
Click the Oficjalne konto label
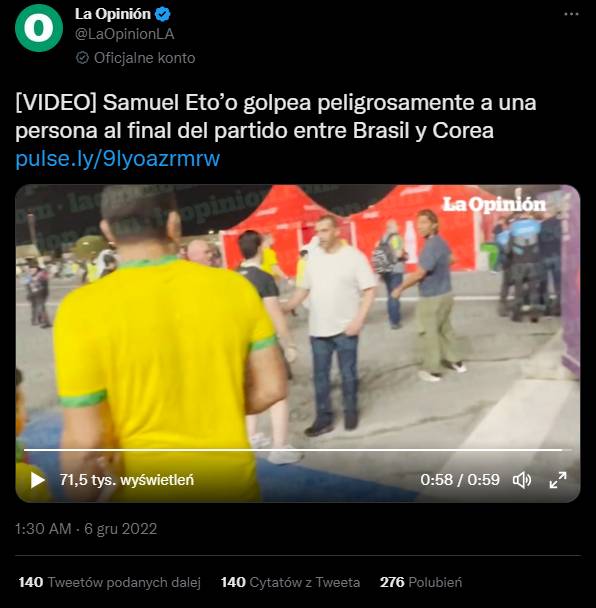144,58
